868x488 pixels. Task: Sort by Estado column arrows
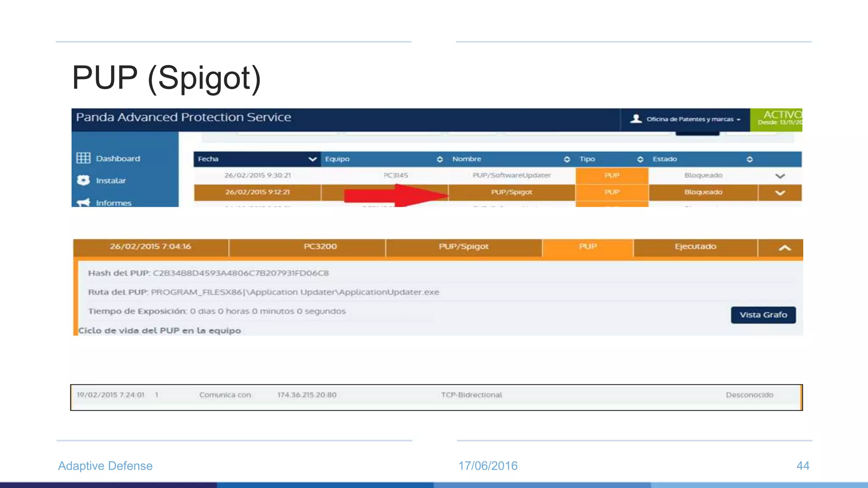coord(749,159)
